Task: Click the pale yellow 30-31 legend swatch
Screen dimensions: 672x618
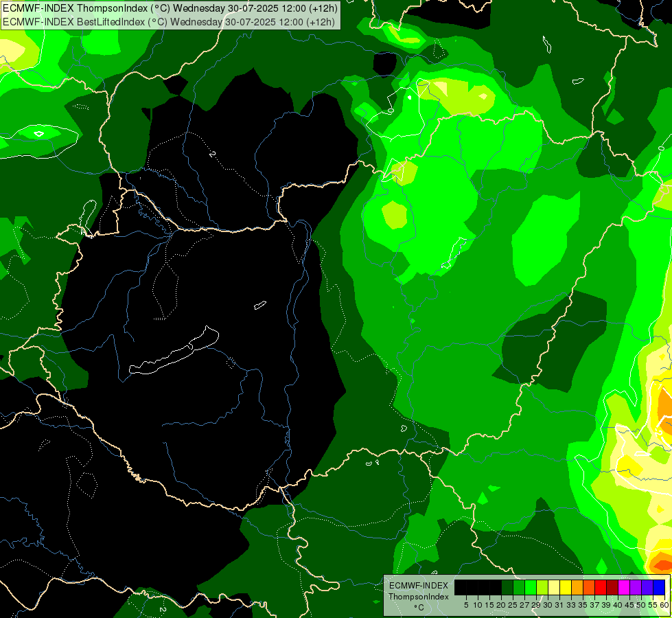Action: coord(554,587)
